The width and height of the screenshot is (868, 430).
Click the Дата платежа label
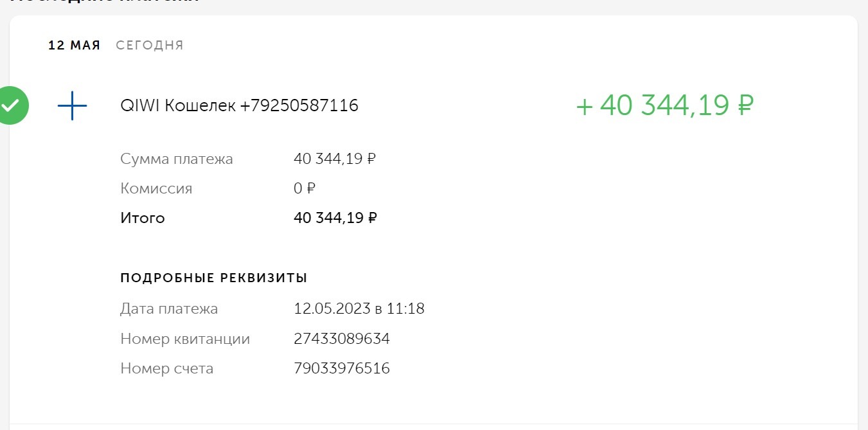(x=169, y=309)
